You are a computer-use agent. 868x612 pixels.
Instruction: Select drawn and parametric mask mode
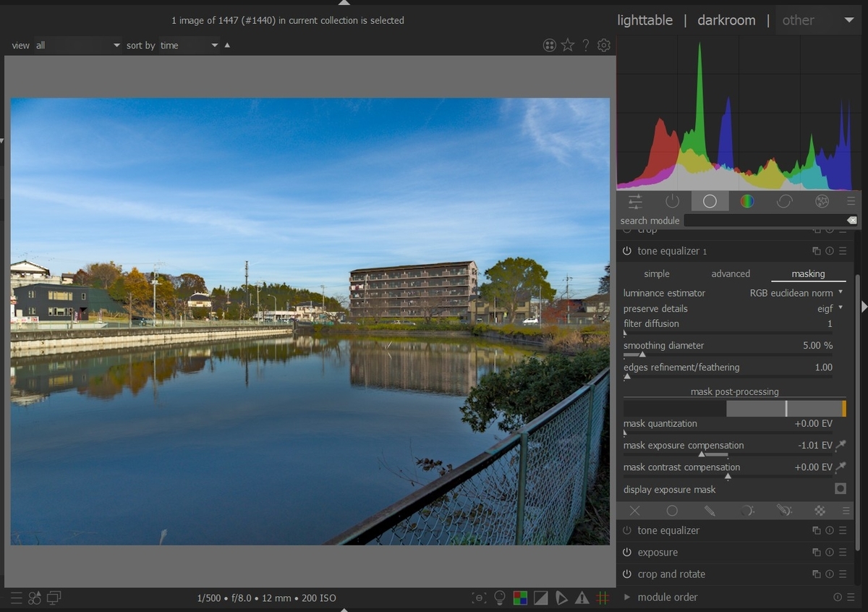(784, 511)
